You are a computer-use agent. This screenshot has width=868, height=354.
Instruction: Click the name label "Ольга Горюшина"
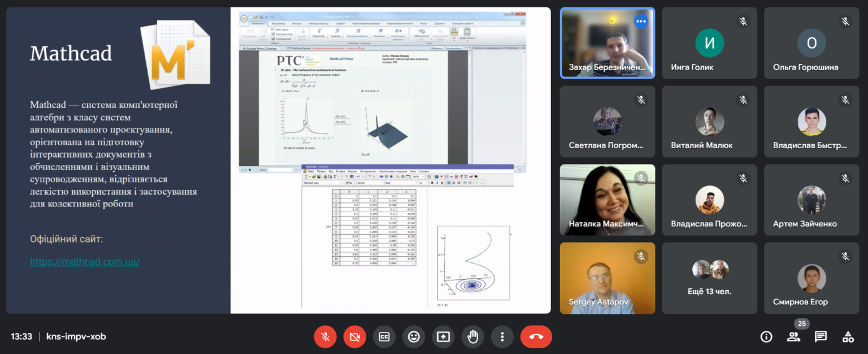click(806, 67)
